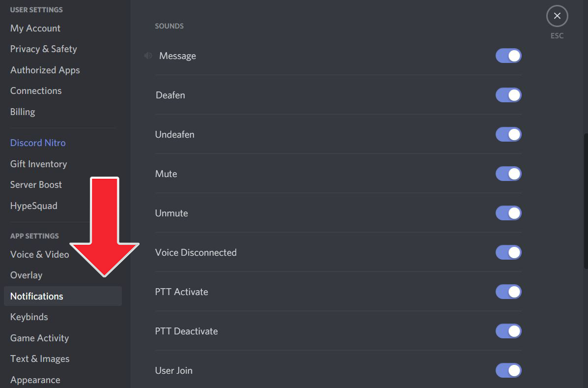Turn off the Undeafen sound toggle
This screenshot has width=588, height=388.
pyautogui.click(x=508, y=135)
